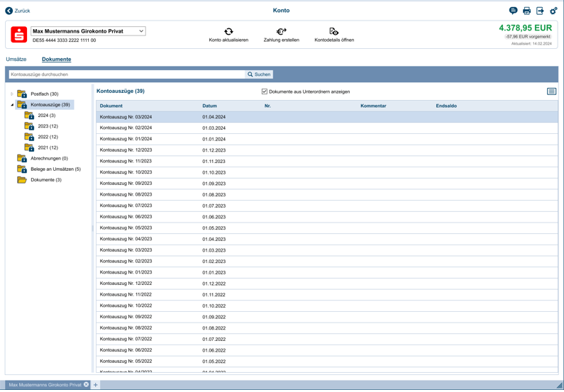Image resolution: width=564 pixels, height=392 pixels.
Task: Click the Zurück link text
Action: coord(22,11)
